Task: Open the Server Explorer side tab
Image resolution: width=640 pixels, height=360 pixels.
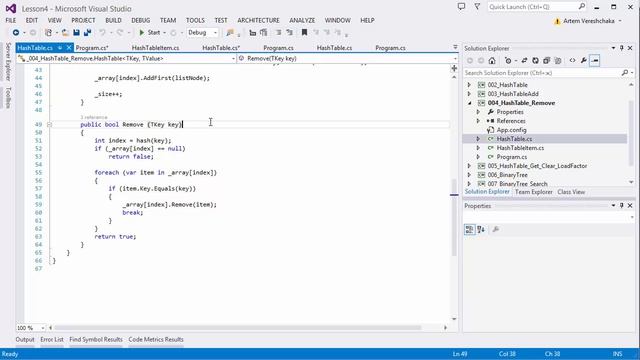Action: [8, 62]
